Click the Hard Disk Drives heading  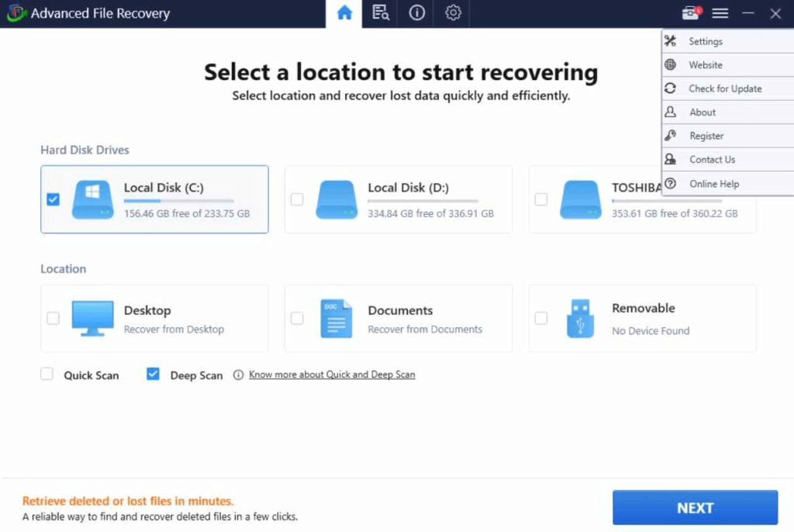point(85,150)
